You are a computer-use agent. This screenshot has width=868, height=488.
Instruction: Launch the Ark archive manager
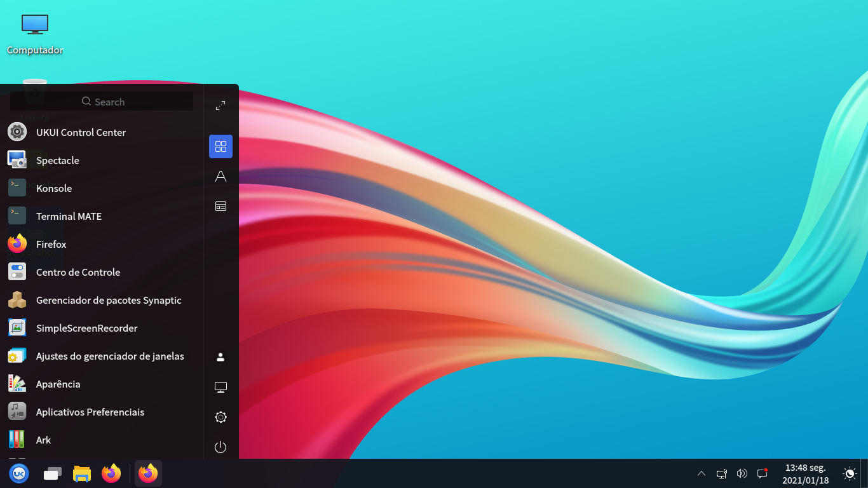tap(42, 440)
